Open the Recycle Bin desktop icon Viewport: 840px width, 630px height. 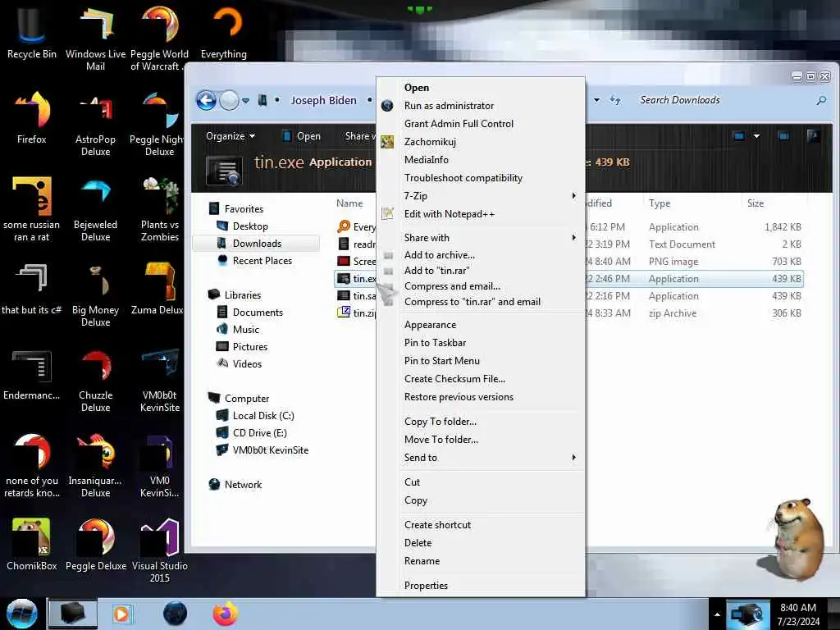[32, 33]
